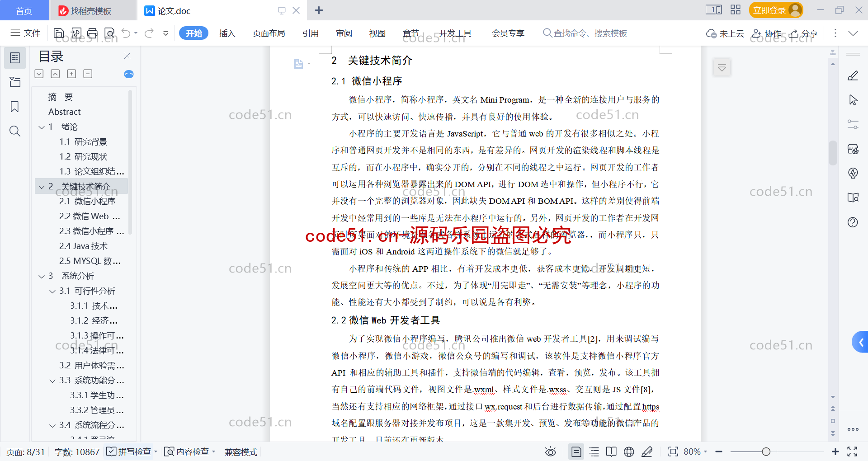This screenshot has height=461, width=868.
Task: Switch to page layout view
Action: tap(576, 452)
